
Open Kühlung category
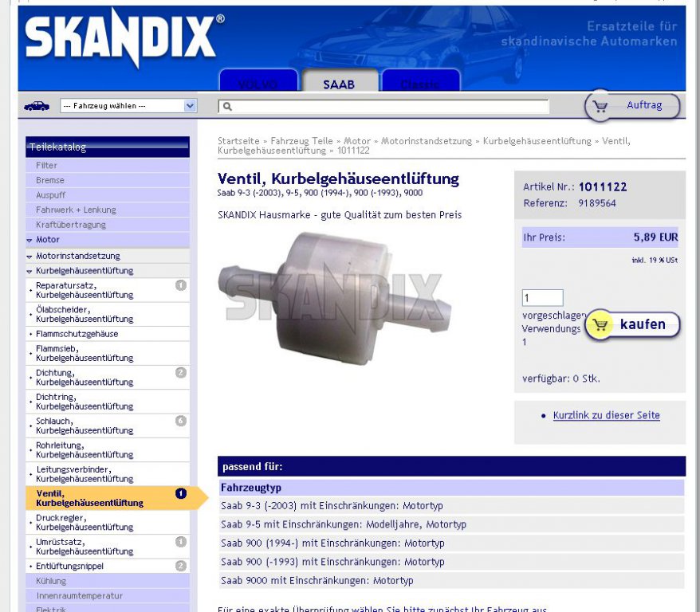[108, 581]
